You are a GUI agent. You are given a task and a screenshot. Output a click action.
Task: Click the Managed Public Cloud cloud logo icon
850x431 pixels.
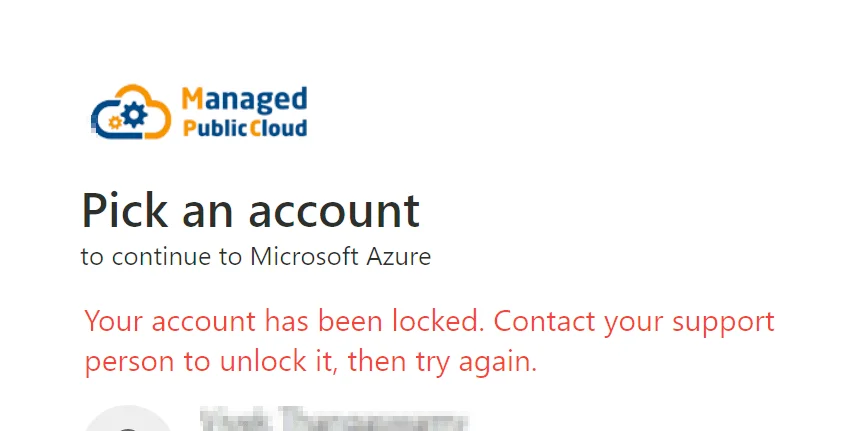(131, 112)
